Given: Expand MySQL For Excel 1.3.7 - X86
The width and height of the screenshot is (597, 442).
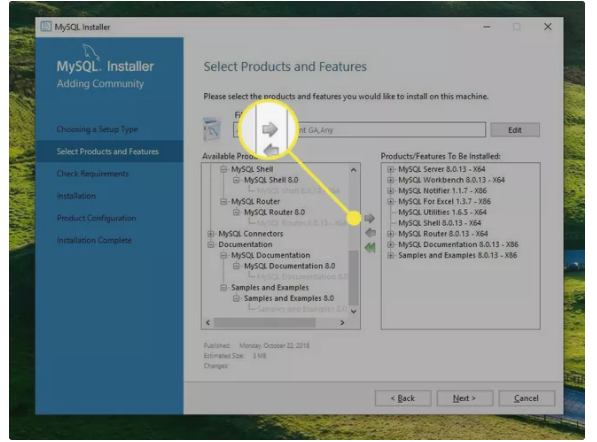Looking at the screenshot, I should point(390,201).
